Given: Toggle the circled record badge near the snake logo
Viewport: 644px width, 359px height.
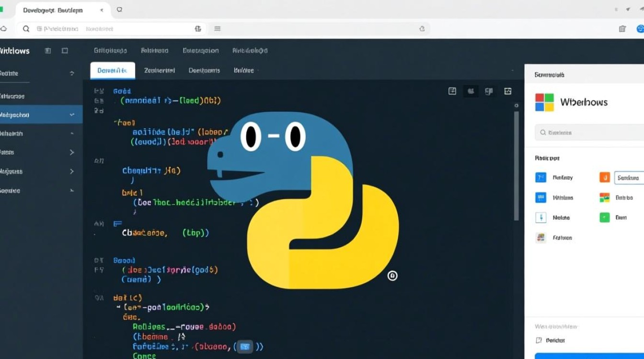Looking at the screenshot, I should click(x=393, y=276).
